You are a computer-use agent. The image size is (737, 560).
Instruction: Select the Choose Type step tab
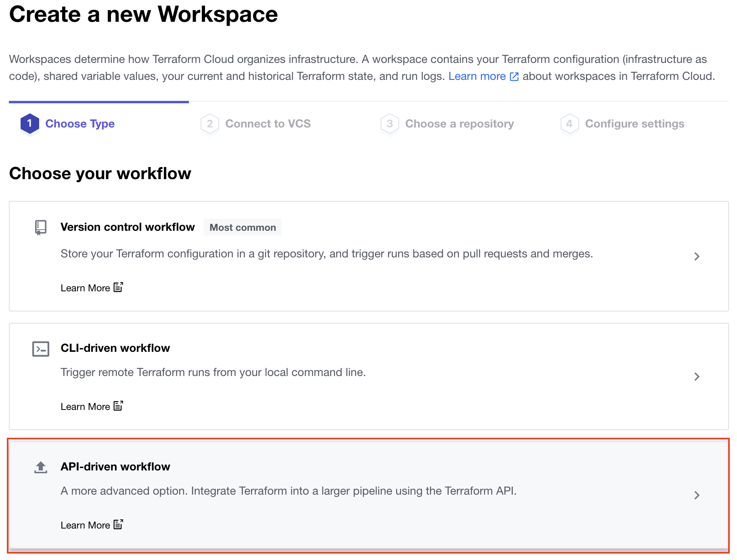[x=80, y=124]
